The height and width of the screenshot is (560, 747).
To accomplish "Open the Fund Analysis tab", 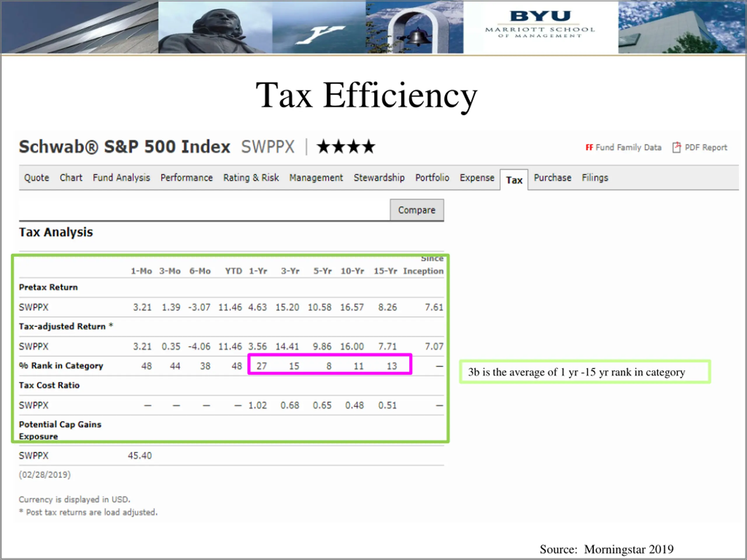I will (121, 178).
